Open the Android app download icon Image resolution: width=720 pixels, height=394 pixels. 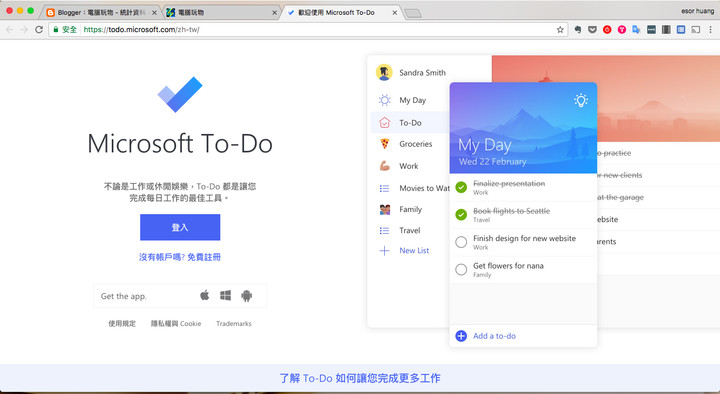[247, 296]
